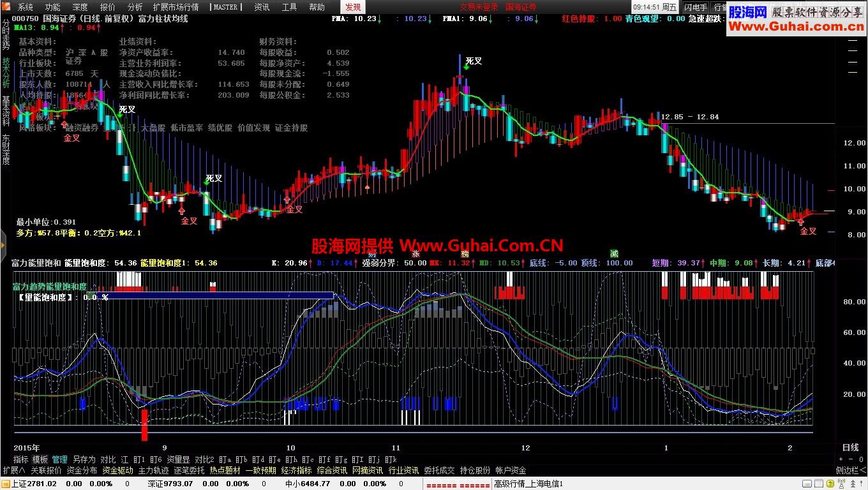Open the 网摘资讯 bottom tab

pos(368,470)
